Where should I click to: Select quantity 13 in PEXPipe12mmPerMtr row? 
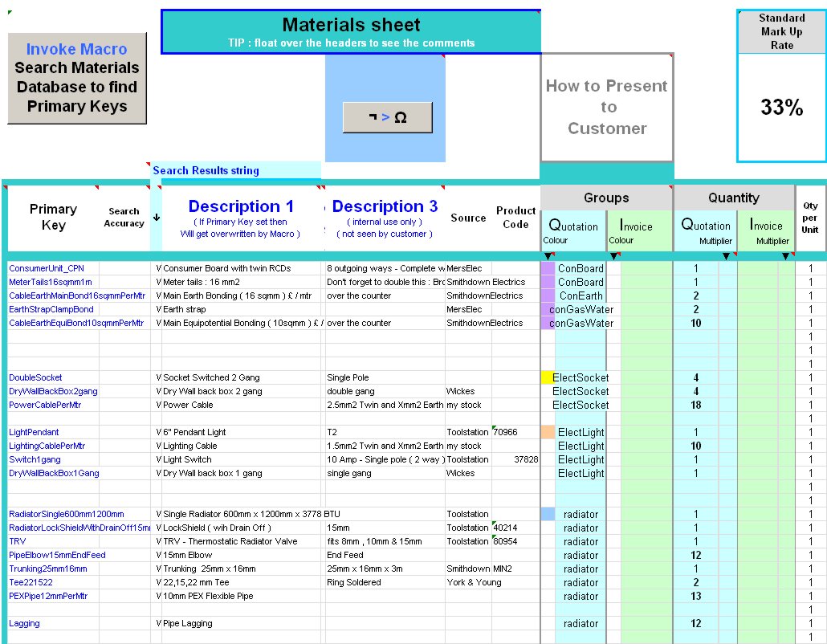coord(695,596)
